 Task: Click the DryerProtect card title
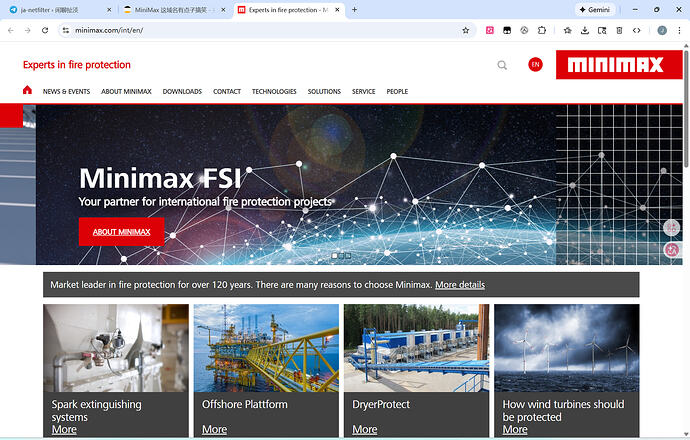point(381,404)
